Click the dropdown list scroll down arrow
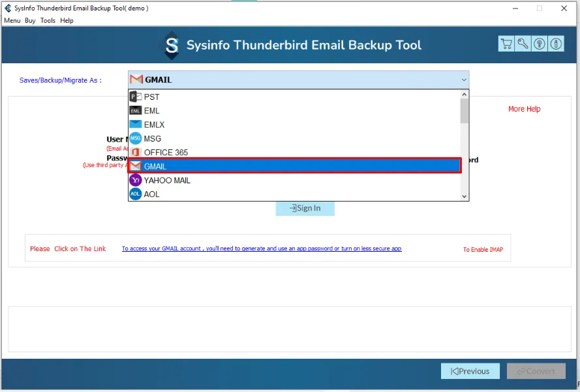This screenshot has width=580, height=392. 465,197
